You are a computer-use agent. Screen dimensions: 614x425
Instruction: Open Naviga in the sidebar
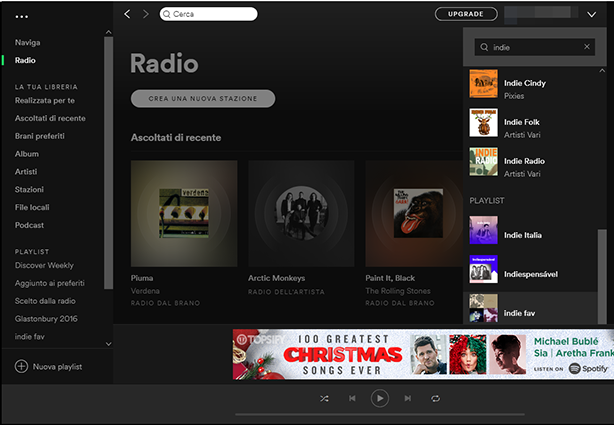tap(27, 42)
